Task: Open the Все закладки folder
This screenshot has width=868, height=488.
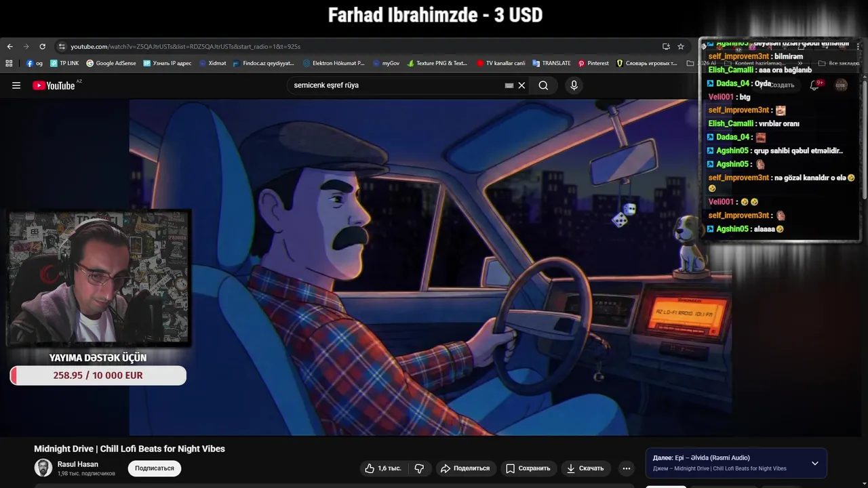Action: [x=839, y=63]
